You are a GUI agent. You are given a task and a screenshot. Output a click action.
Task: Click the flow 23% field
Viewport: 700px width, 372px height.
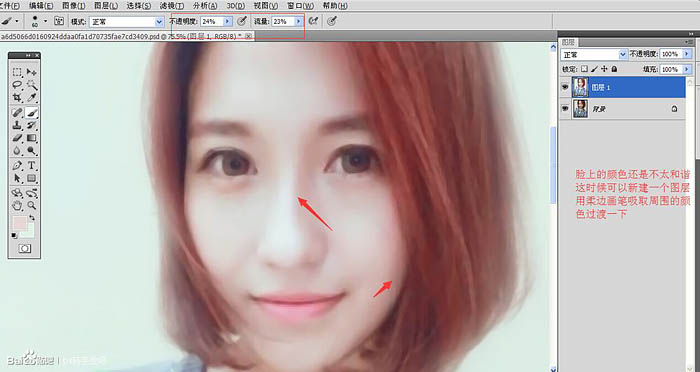coord(283,21)
